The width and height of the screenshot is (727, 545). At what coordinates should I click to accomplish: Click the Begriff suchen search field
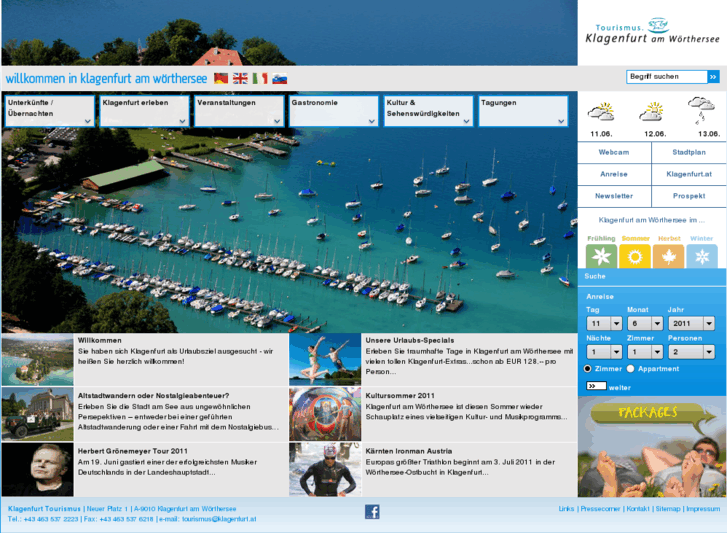coord(667,77)
